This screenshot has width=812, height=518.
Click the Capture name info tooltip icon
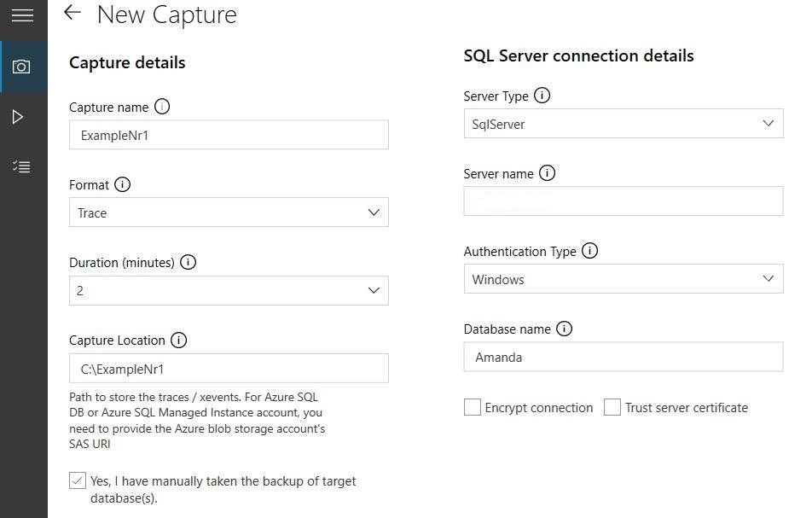click(x=162, y=107)
